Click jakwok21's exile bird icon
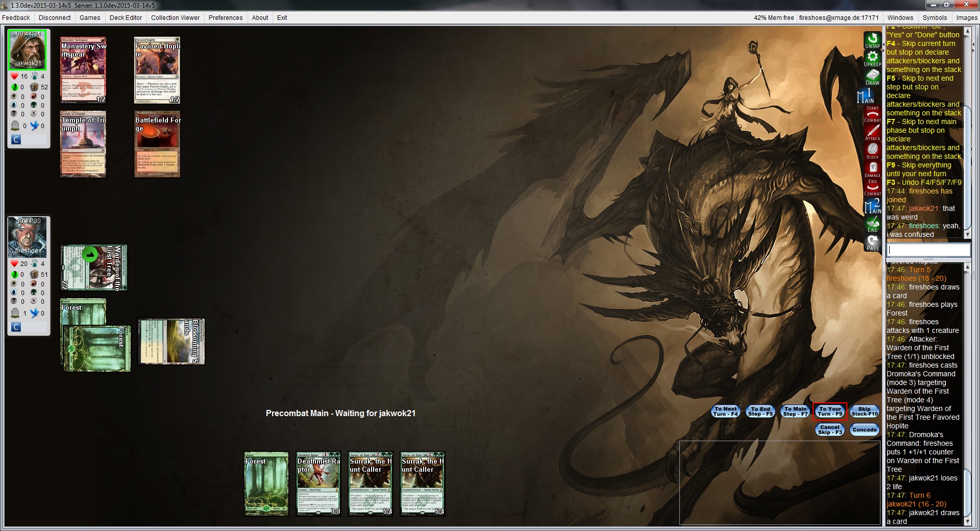Screen dimensions: 980x531 click(34, 126)
